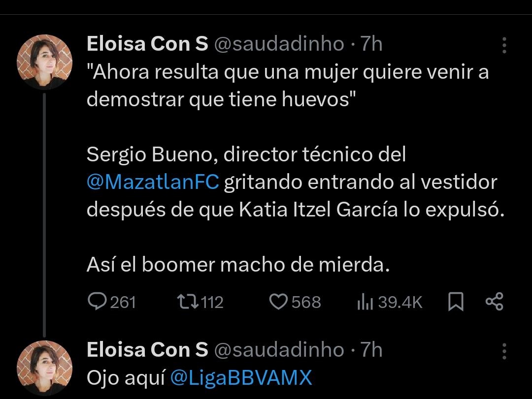This screenshot has height=399, width=532.
Task: Open the @LigaBBVAMX mention link
Action: coord(241,378)
